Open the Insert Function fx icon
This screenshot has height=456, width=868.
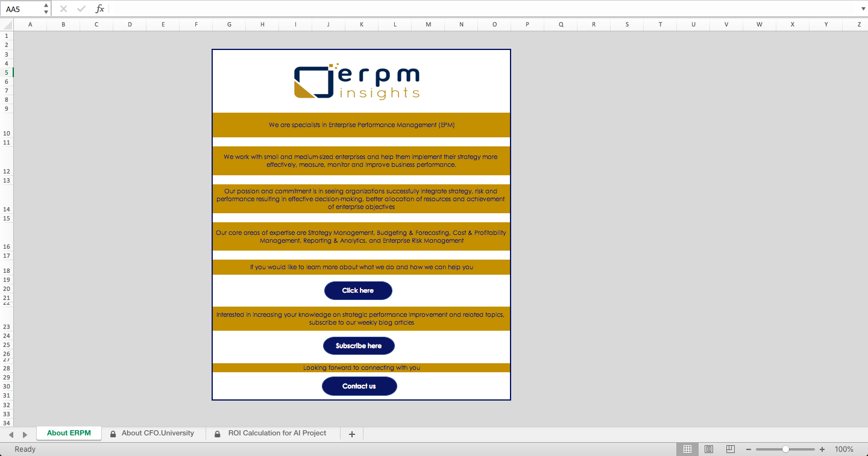[x=100, y=9]
